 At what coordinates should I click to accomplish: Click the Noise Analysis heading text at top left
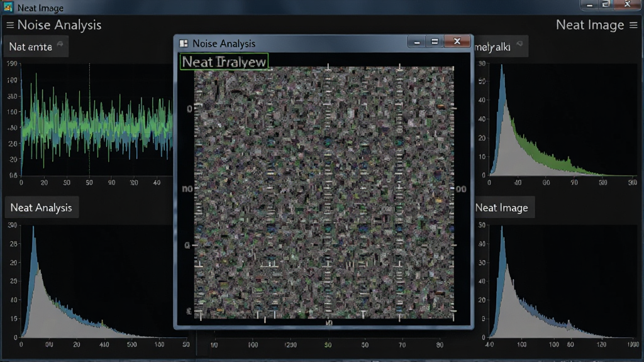click(59, 25)
